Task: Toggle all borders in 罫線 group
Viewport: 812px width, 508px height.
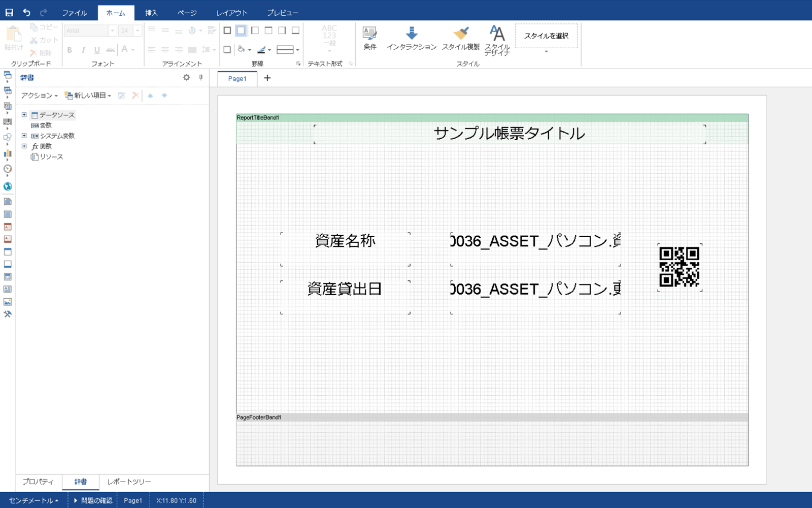Action: tap(227, 30)
